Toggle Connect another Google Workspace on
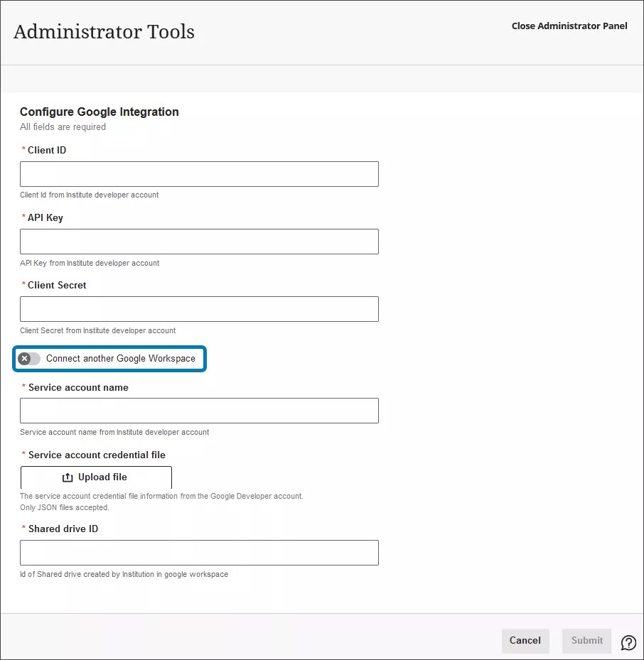Image resolution: width=644 pixels, height=660 pixels. (28, 358)
